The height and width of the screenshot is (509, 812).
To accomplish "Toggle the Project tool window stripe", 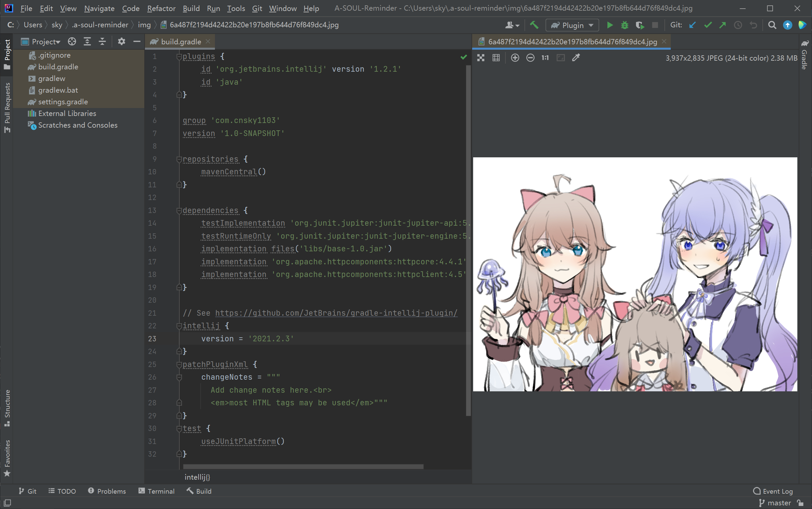I will tap(7, 54).
